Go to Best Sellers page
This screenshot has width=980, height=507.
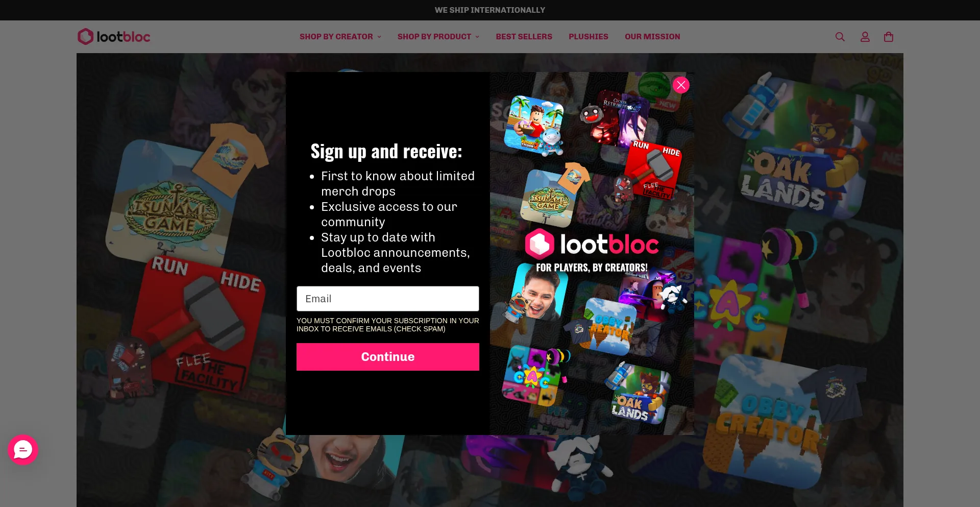click(x=524, y=37)
